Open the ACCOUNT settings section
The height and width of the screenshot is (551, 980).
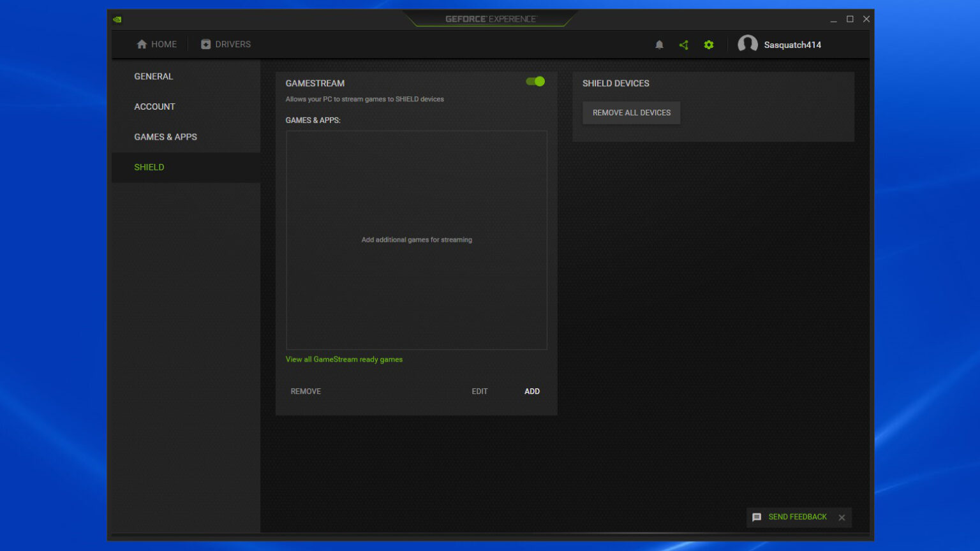(x=154, y=107)
